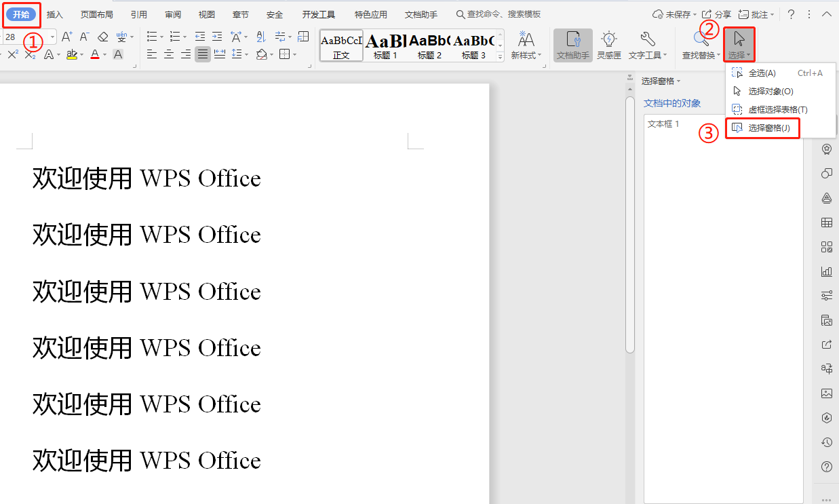Center align text
The height and width of the screenshot is (504, 839).
pyautogui.click(x=169, y=54)
